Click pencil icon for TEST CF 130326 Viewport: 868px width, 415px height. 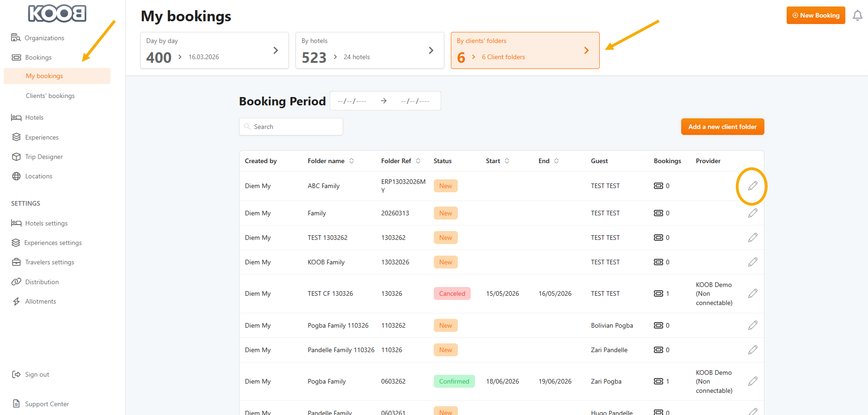pyautogui.click(x=752, y=293)
